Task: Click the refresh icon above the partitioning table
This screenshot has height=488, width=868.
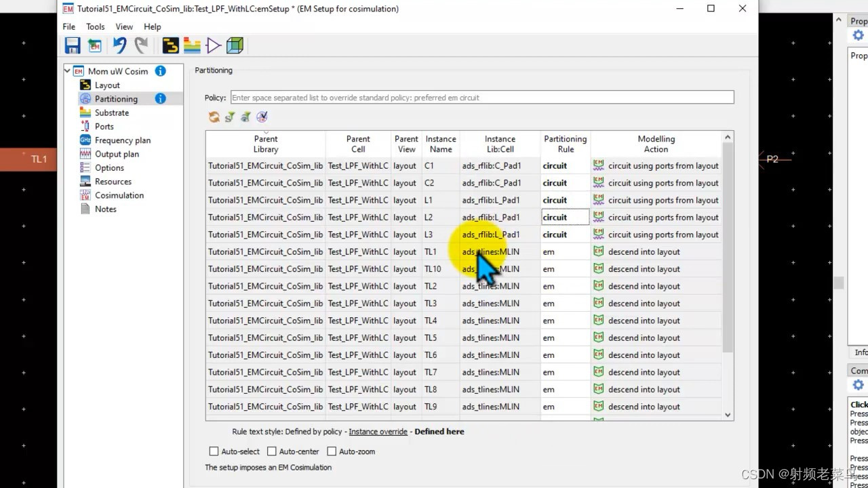Action: (214, 117)
